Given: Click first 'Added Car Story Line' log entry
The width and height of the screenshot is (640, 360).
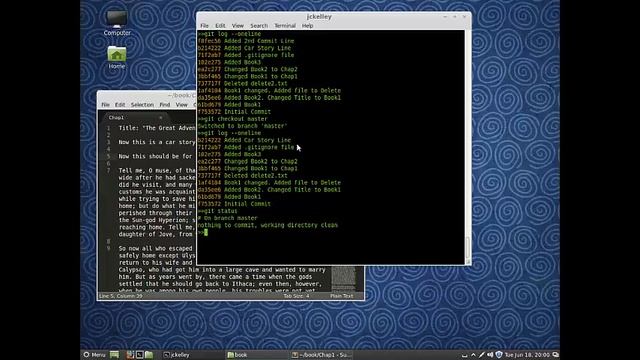Looking at the screenshot, I should pyautogui.click(x=258, y=48).
